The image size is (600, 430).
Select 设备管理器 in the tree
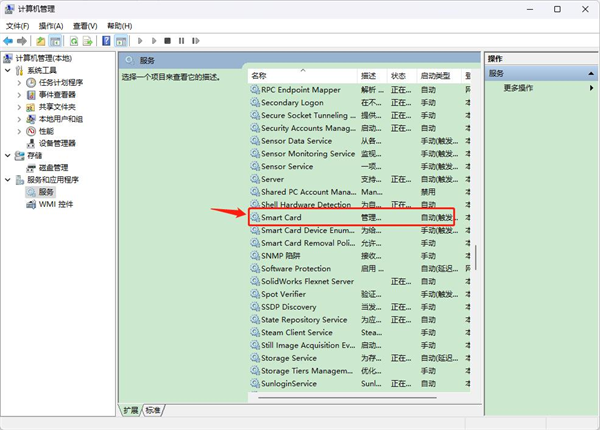tap(57, 143)
